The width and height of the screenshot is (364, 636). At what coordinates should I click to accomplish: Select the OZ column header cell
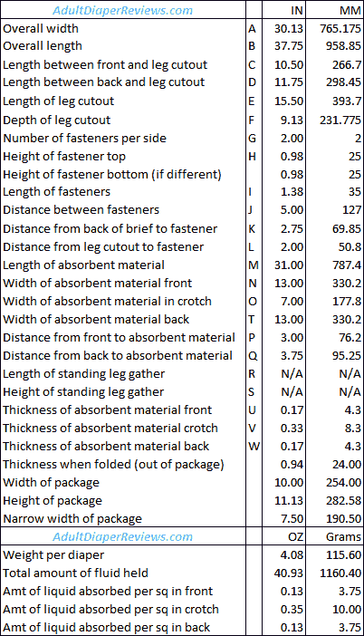283,536
